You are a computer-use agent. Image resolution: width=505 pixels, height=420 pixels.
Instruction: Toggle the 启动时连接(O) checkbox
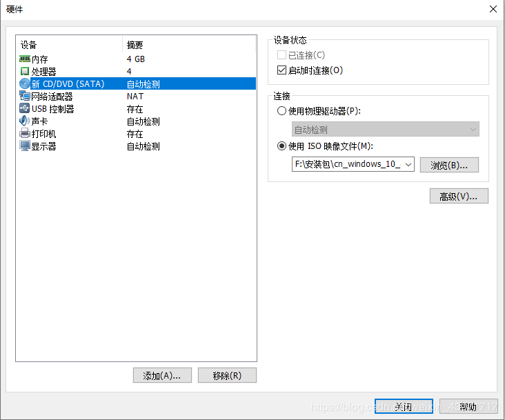pyautogui.click(x=281, y=70)
